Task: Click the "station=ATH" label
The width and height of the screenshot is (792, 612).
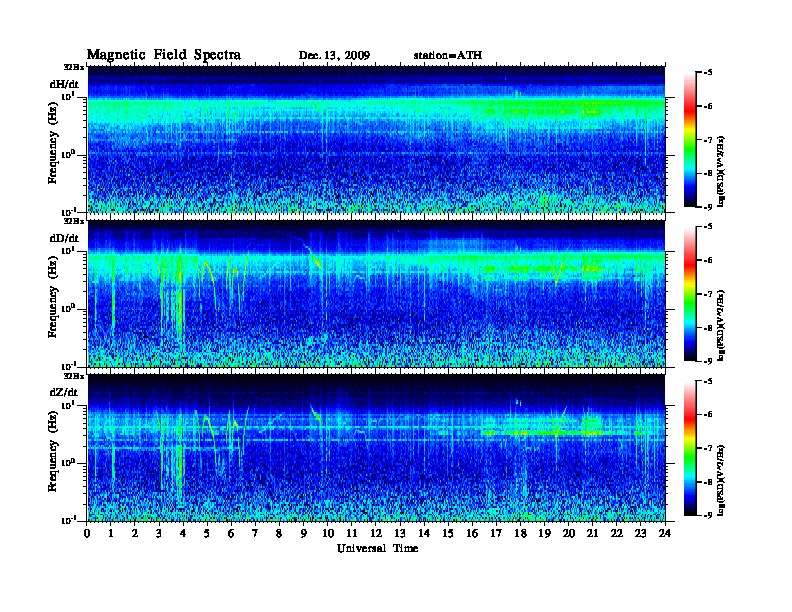Action: (x=448, y=56)
